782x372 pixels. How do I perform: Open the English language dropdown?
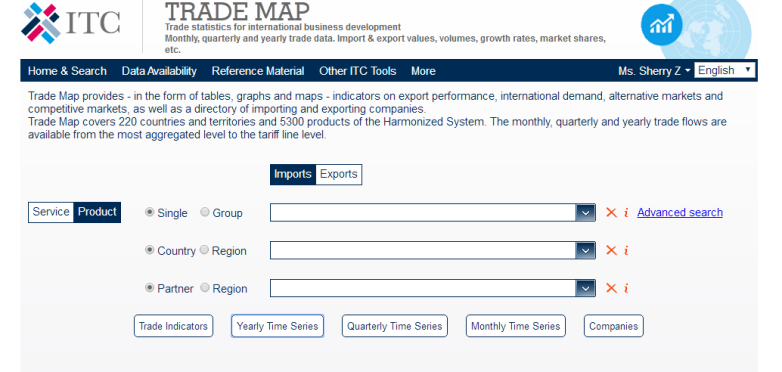click(x=725, y=70)
